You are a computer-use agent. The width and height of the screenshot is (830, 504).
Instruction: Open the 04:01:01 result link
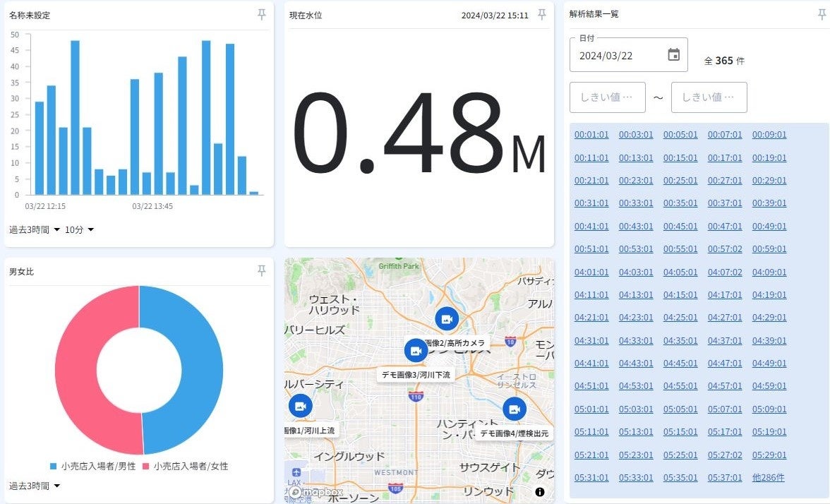[591, 272]
